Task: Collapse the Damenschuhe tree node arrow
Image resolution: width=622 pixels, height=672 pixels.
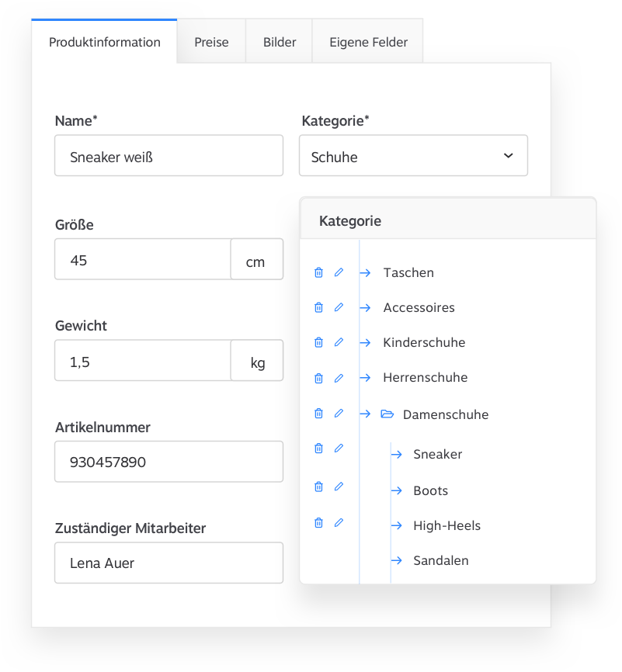Action: point(366,414)
